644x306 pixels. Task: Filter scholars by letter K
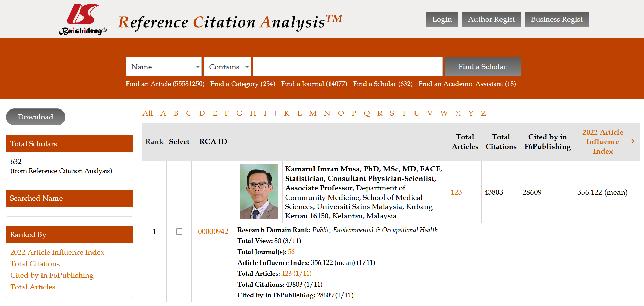click(x=287, y=113)
